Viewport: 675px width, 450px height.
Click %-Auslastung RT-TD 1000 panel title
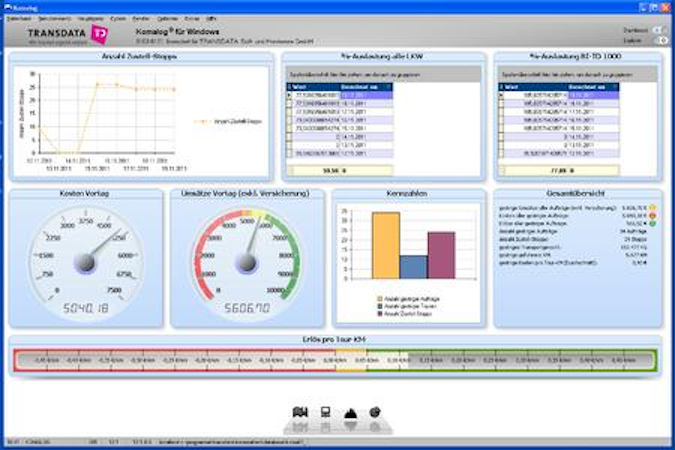click(x=575, y=56)
